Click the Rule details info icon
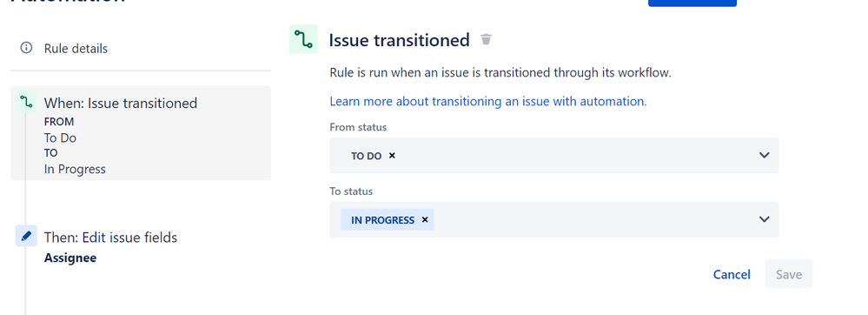 click(26, 48)
